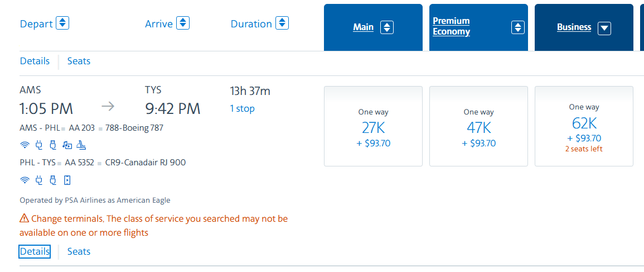Click the lie-flat seat icon for AA 203
Screen dimensions: 644x272
[x=81, y=145]
